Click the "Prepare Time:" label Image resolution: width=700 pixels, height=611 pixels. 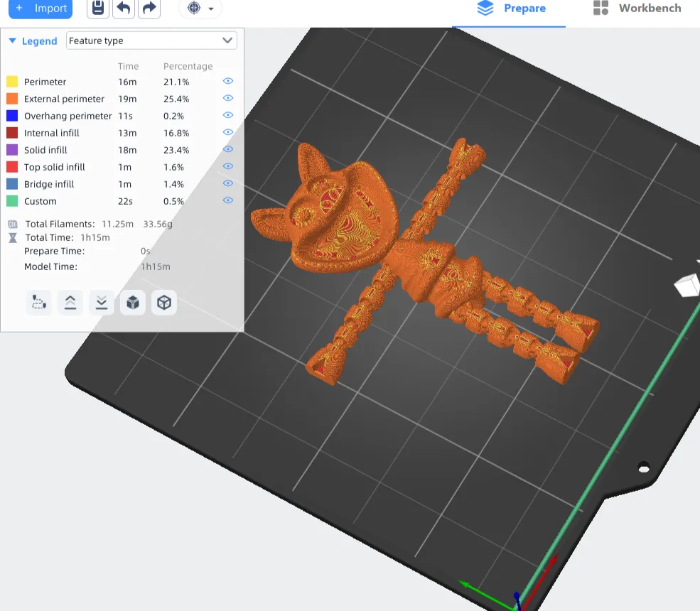[x=55, y=251]
